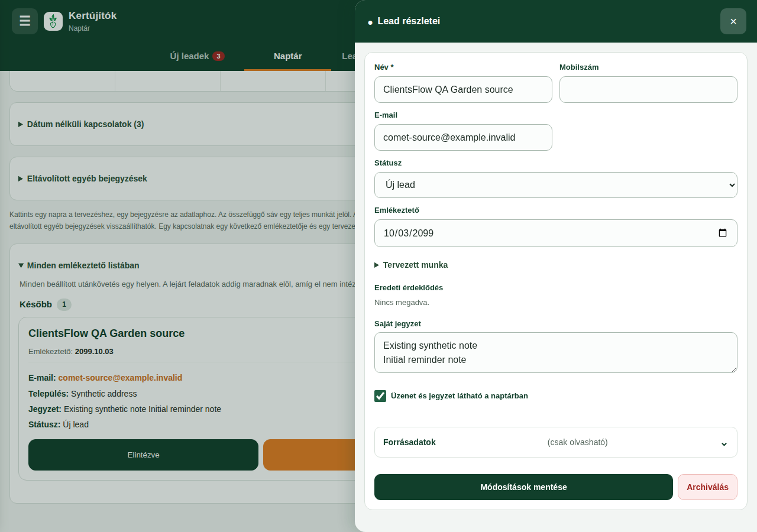Save changes with Módosítások mentése
The image size is (757, 532).
pos(523,487)
